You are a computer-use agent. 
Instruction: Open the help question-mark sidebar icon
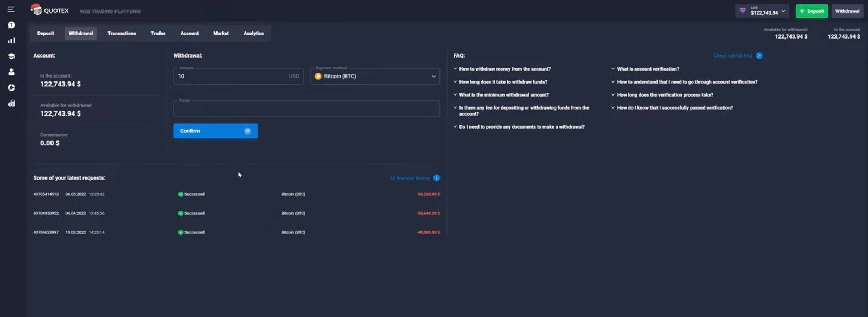(11, 25)
